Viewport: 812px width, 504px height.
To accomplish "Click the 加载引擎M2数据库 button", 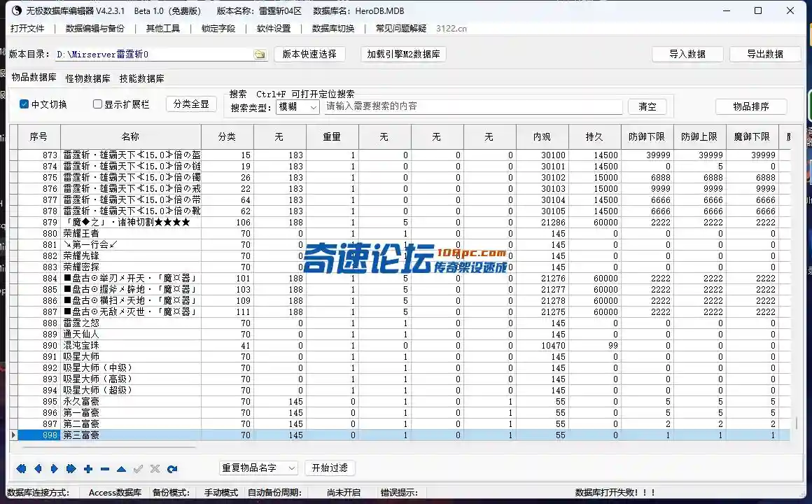I will [x=403, y=54].
